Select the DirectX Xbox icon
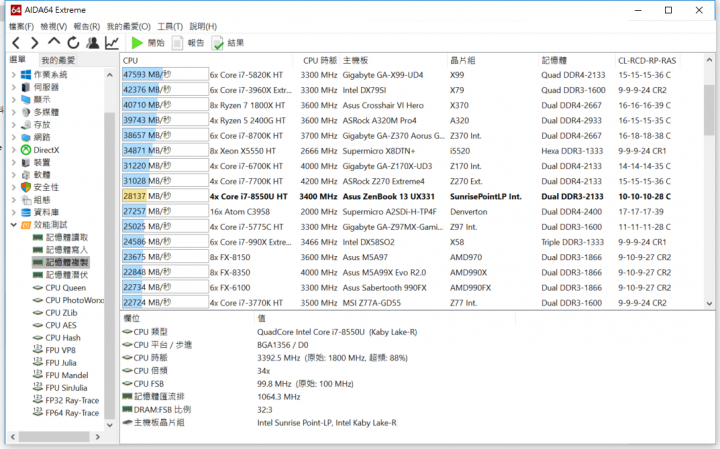 (x=26, y=150)
